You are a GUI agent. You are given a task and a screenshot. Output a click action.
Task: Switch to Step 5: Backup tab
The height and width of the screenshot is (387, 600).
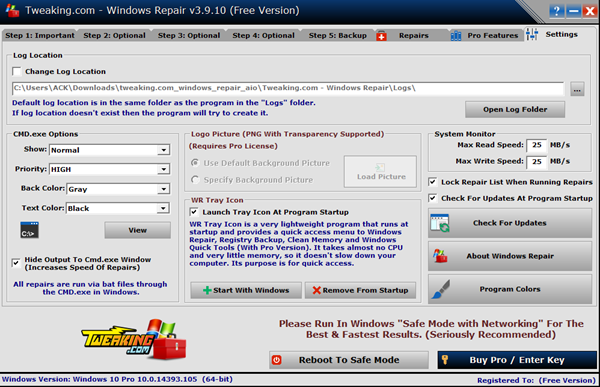click(x=338, y=36)
